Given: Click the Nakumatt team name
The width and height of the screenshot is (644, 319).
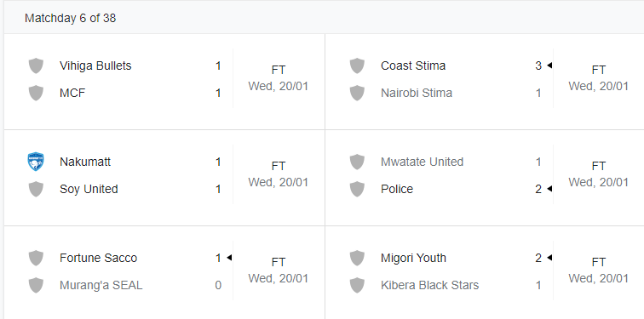Looking at the screenshot, I should (x=85, y=162).
